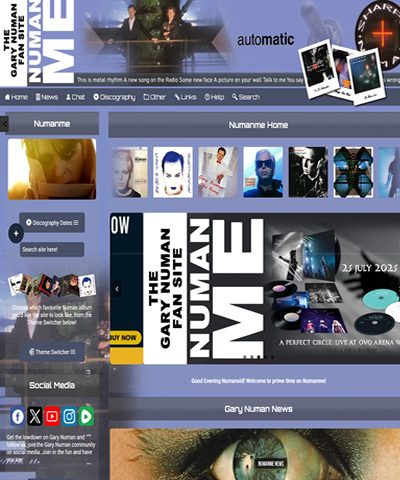Click the round plus button
Image resolution: width=400 pixels, height=480 pixels.
(16, 233)
